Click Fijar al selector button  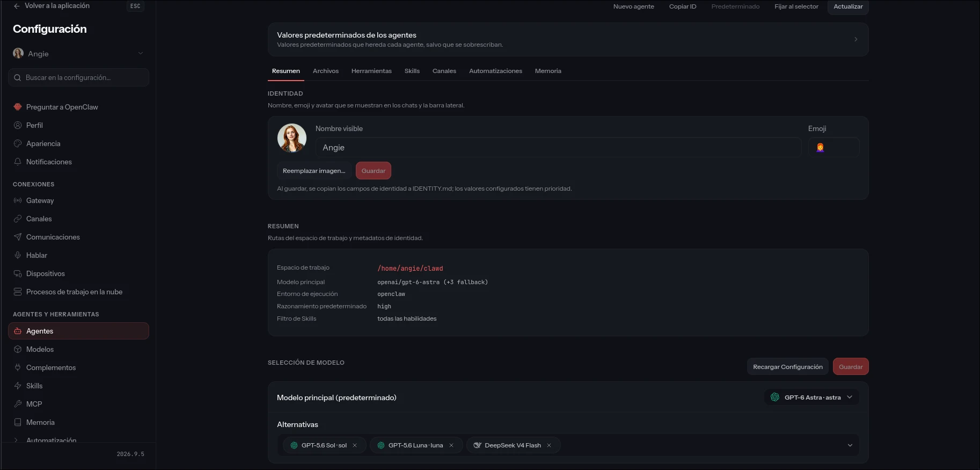(796, 6)
